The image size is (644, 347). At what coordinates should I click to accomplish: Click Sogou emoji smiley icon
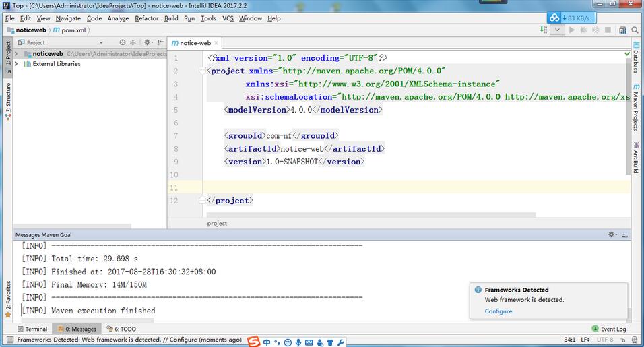[x=288, y=342]
